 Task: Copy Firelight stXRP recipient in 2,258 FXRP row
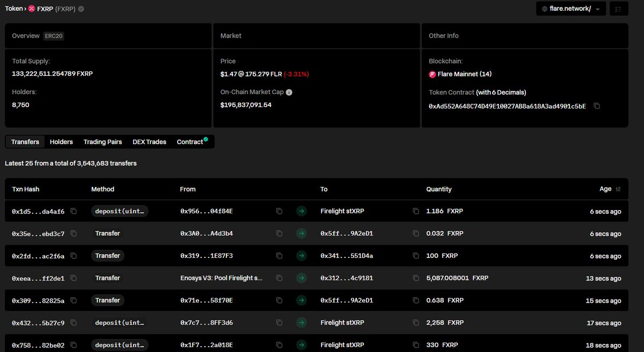(x=416, y=322)
